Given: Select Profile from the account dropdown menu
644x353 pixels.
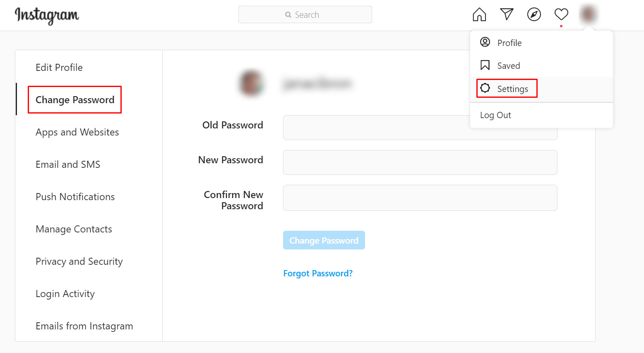Looking at the screenshot, I should pos(509,43).
